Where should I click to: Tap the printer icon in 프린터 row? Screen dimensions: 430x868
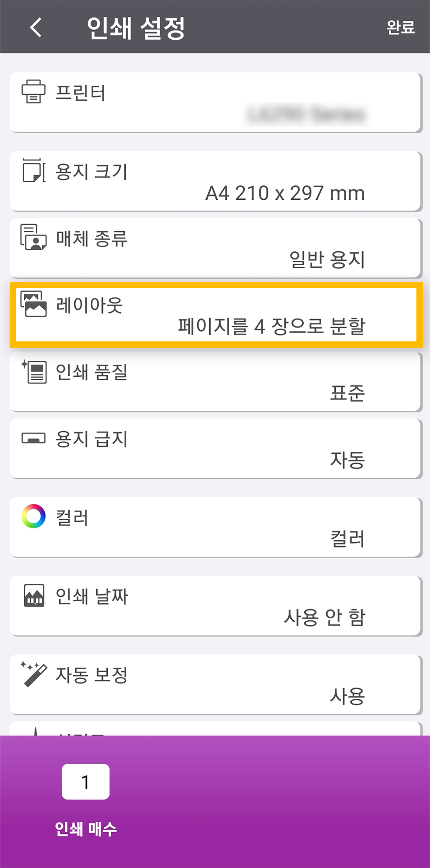[33, 92]
